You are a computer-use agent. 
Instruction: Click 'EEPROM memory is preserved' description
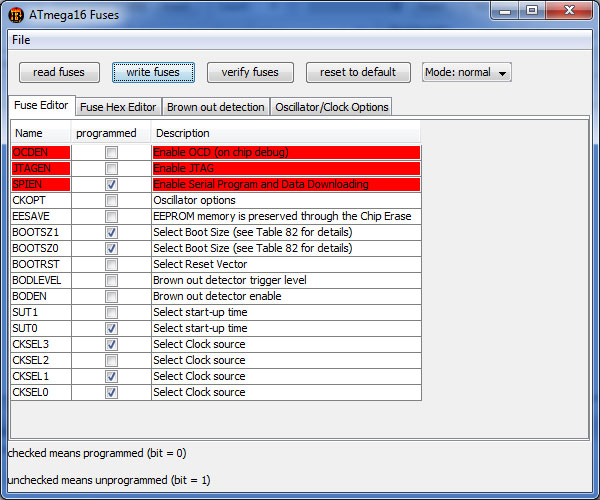click(x=286, y=217)
